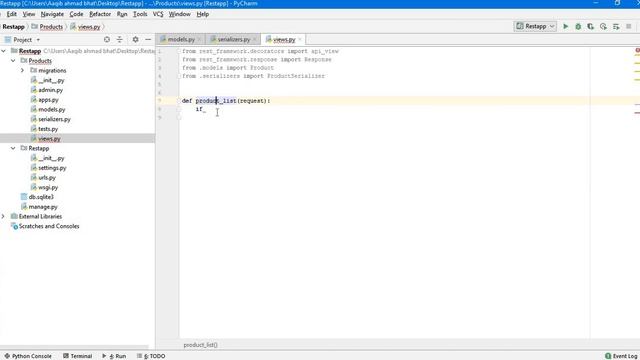This screenshot has width=640, height=360.
Task: Select tests.py in project tree
Action: (48, 129)
